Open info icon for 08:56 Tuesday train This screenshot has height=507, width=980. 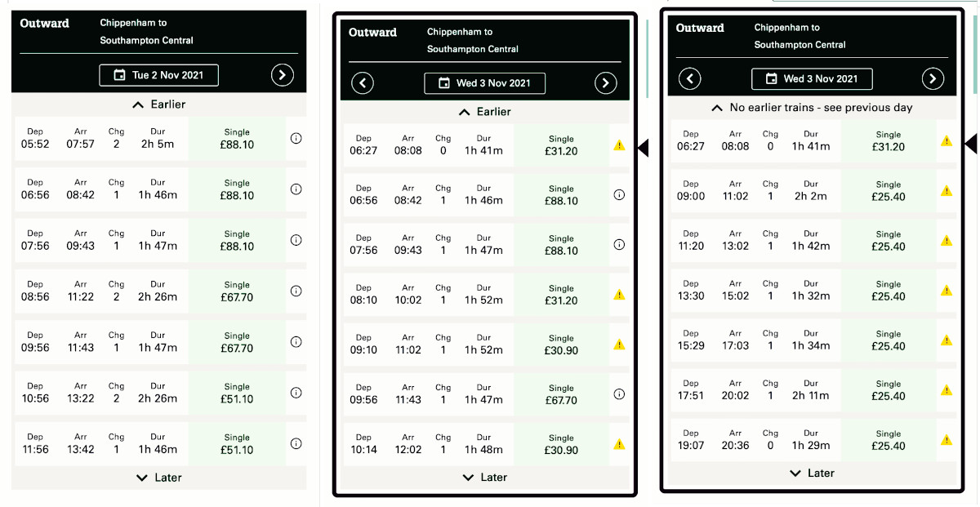tap(296, 291)
